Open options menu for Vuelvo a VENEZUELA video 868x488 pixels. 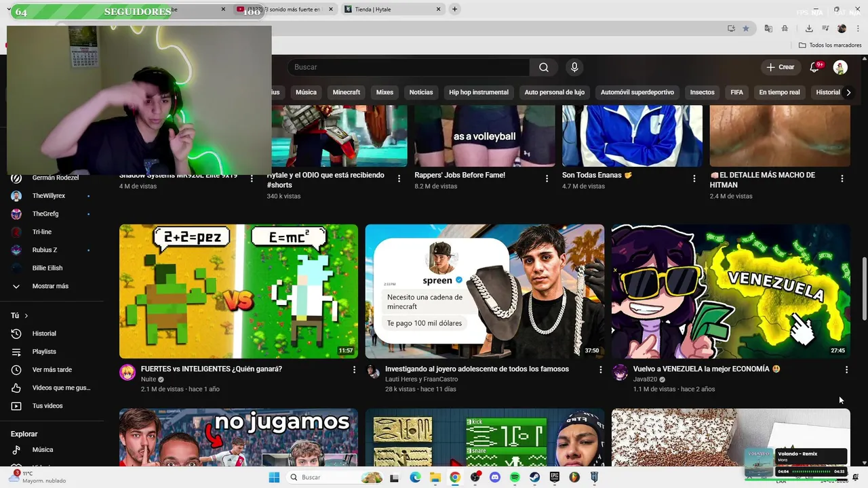coord(846,369)
